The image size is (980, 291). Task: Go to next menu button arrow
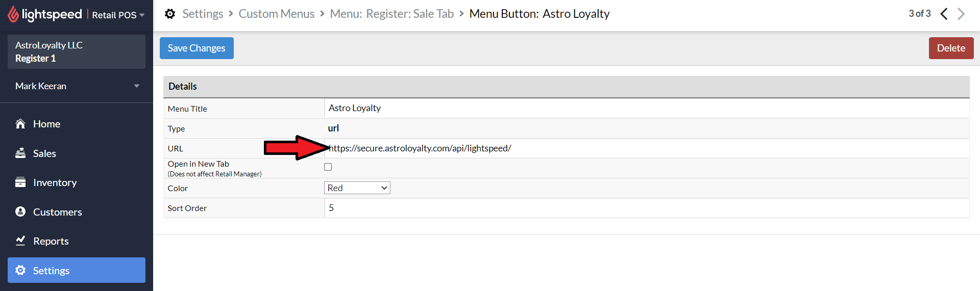point(961,14)
